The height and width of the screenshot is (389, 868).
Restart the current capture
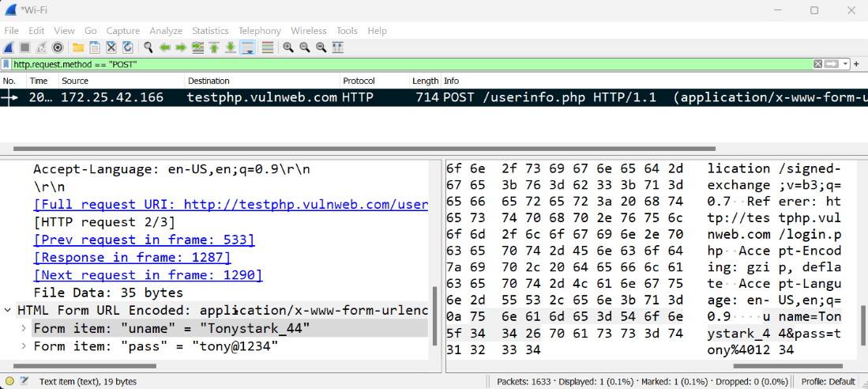[x=41, y=47]
